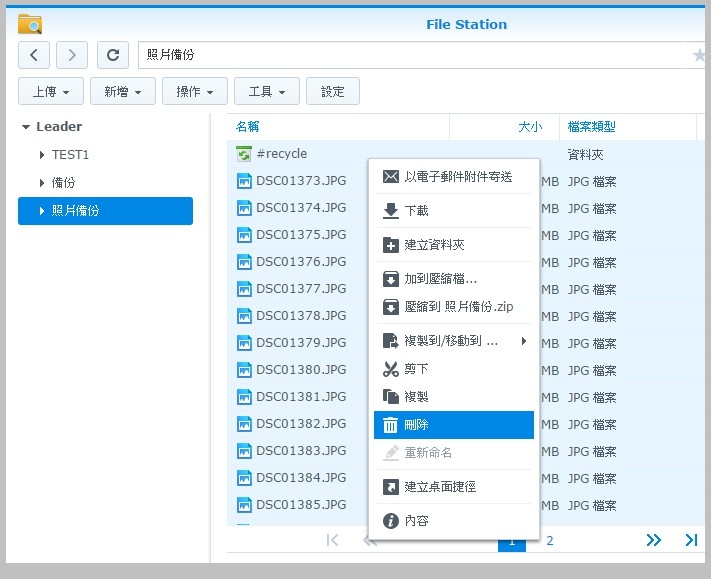Select the 備份 folder in the tree
The height and width of the screenshot is (579, 711).
pyautogui.click(x=63, y=183)
